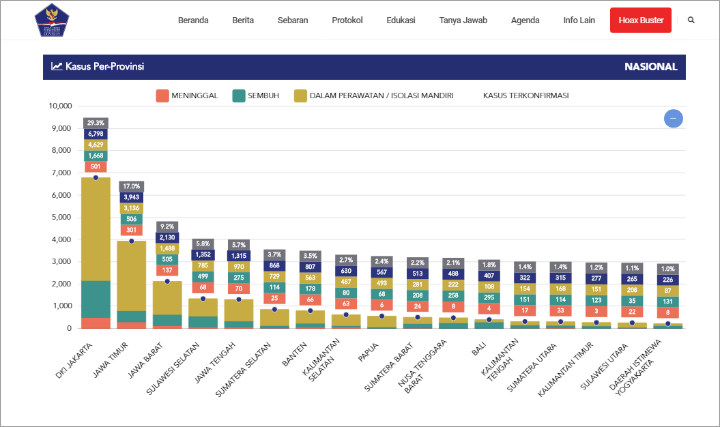Open the Beranda menu item

point(193,20)
